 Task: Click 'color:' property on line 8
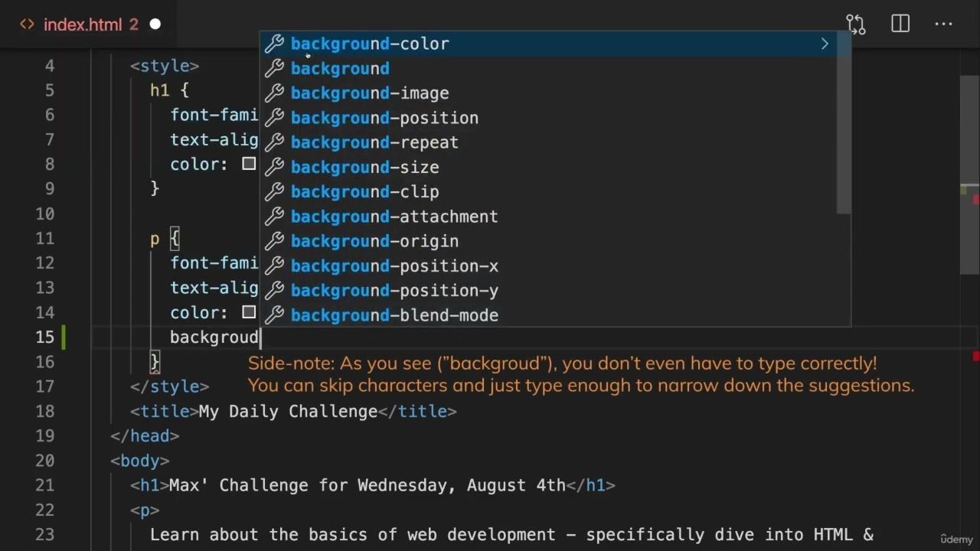point(199,164)
